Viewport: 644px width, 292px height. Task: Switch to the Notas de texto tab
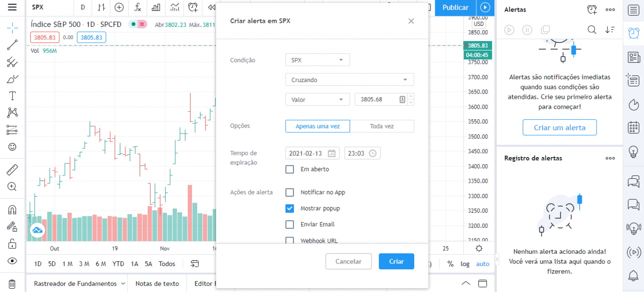pos(157,284)
